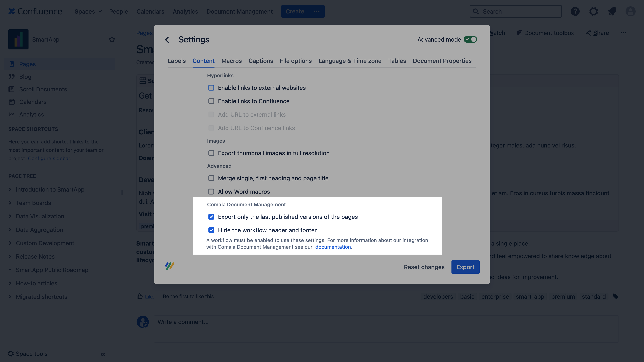Open the settings gear icon in header
The height and width of the screenshot is (362, 644).
pos(594,12)
